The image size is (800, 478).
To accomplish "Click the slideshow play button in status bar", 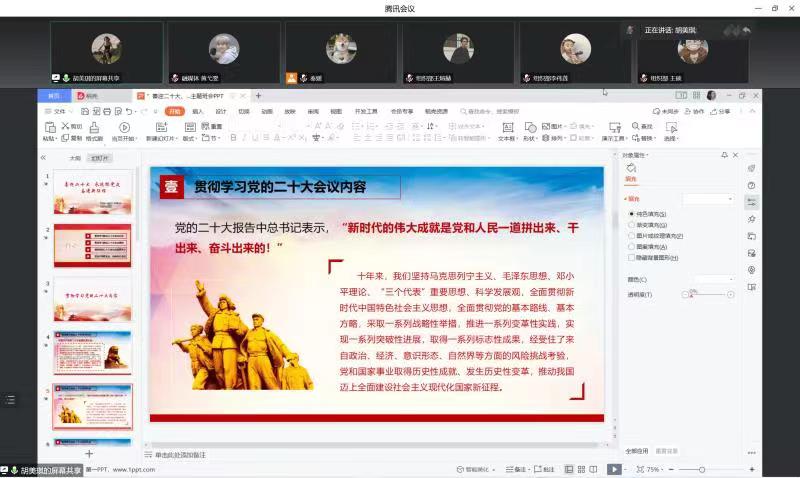I will (614, 469).
